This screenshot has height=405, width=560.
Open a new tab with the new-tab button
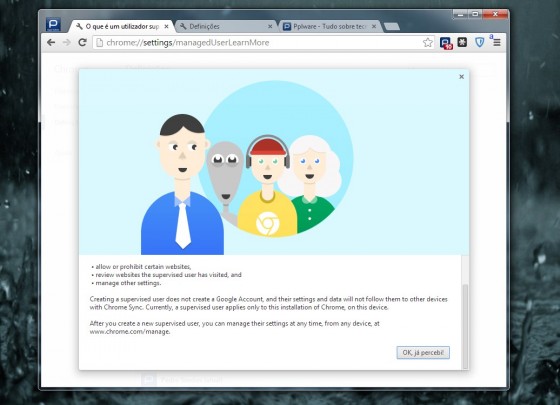tap(392, 26)
